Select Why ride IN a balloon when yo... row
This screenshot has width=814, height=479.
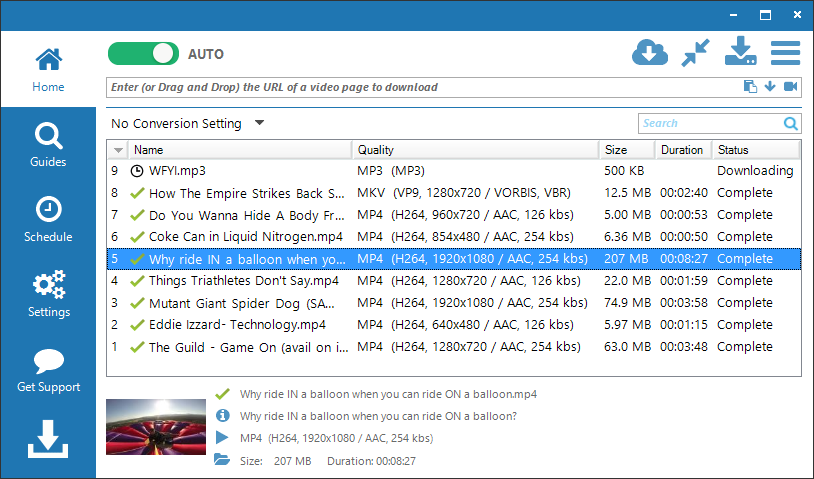(x=454, y=259)
